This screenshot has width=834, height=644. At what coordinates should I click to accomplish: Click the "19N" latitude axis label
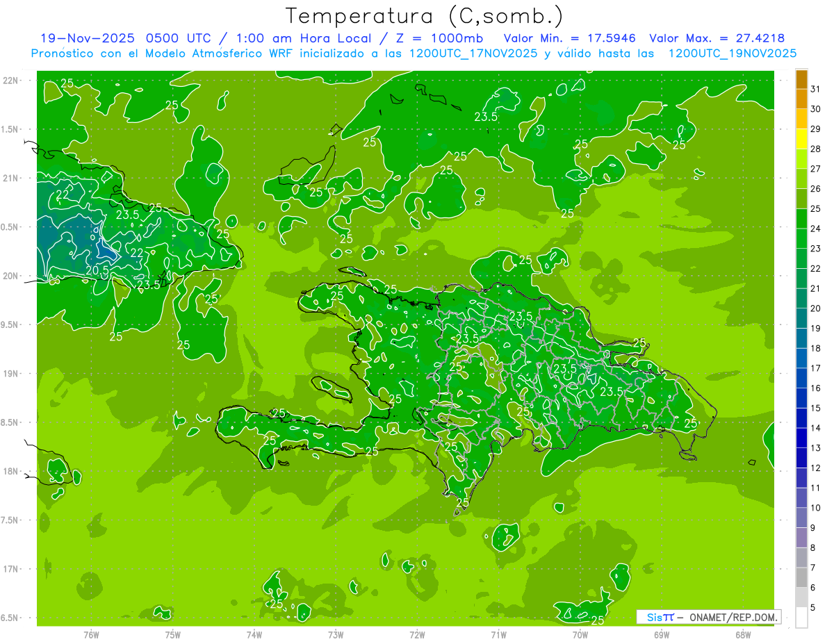[x=11, y=373]
